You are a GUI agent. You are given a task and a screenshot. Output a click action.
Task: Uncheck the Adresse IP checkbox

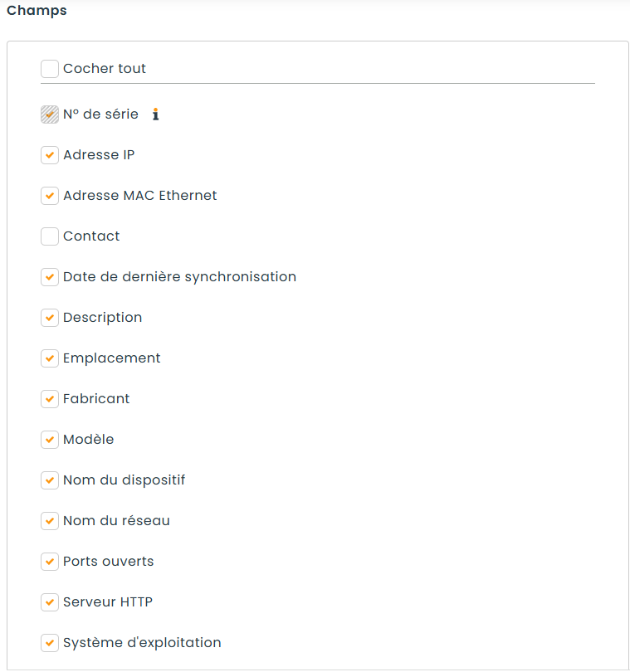(50, 155)
